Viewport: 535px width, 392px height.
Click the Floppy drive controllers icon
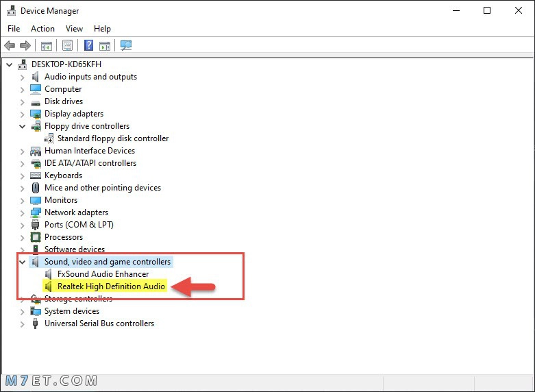coord(36,126)
